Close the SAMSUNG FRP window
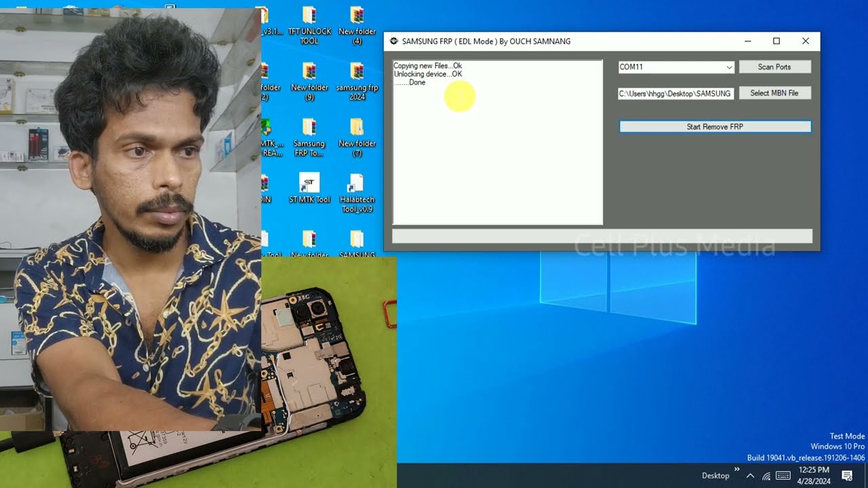The height and width of the screenshot is (488, 868). coord(806,41)
